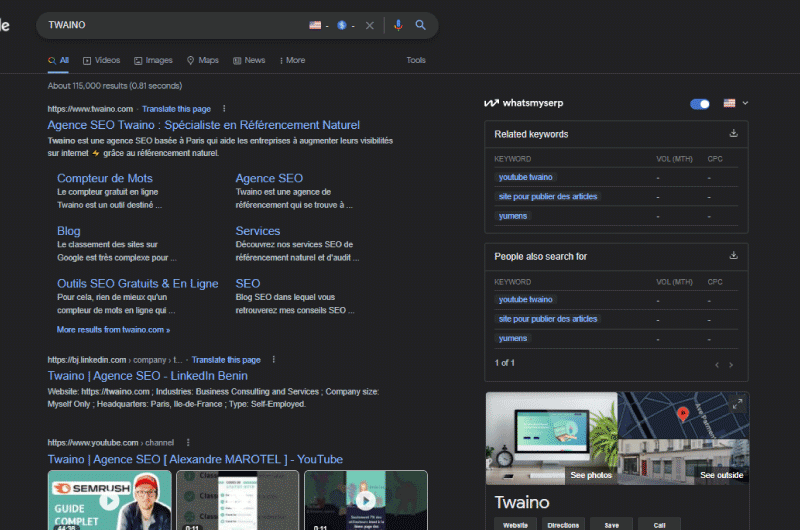Image resolution: width=800 pixels, height=530 pixels.
Task: Save Twaino in knowledge panel
Action: point(611,524)
